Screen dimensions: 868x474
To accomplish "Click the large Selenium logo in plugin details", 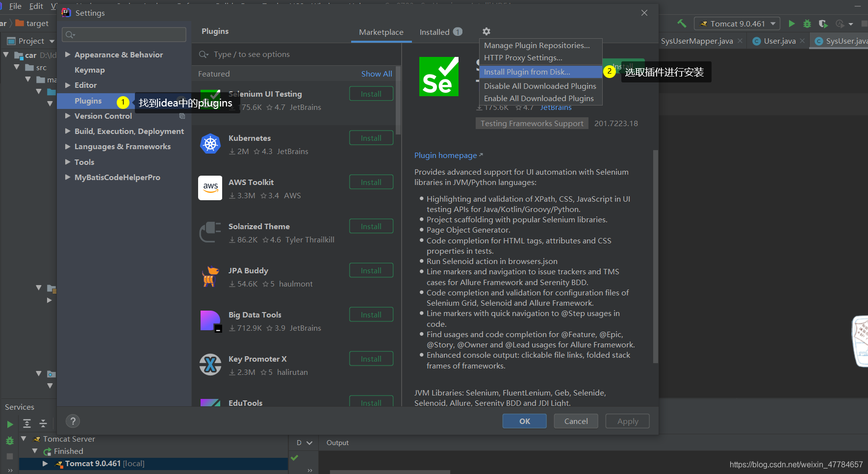I will click(439, 77).
